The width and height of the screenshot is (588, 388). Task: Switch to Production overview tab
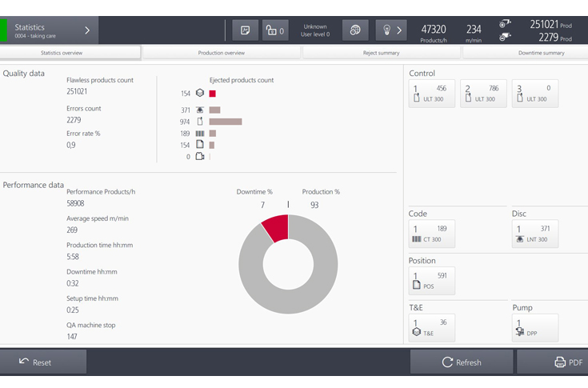click(222, 53)
